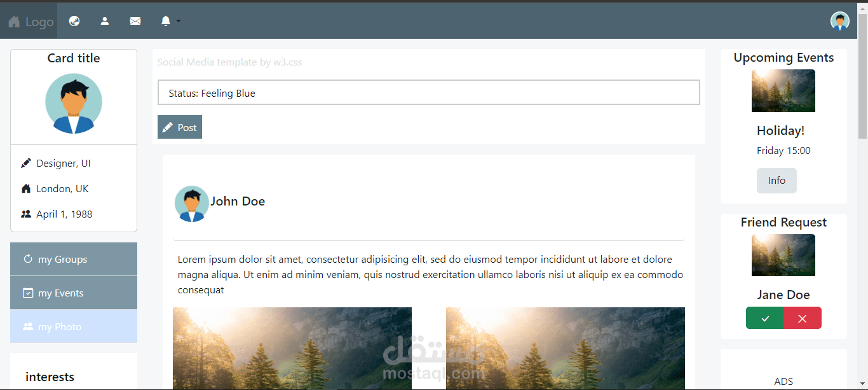The image size is (868, 390).
Task: Click the Lorem ipsum post paragraph
Action: pos(430,274)
